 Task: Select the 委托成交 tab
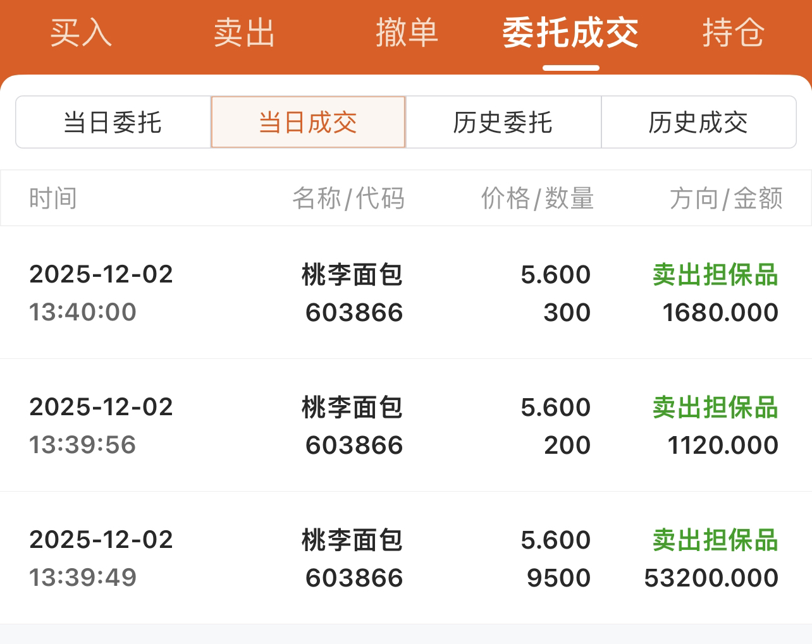tap(570, 33)
